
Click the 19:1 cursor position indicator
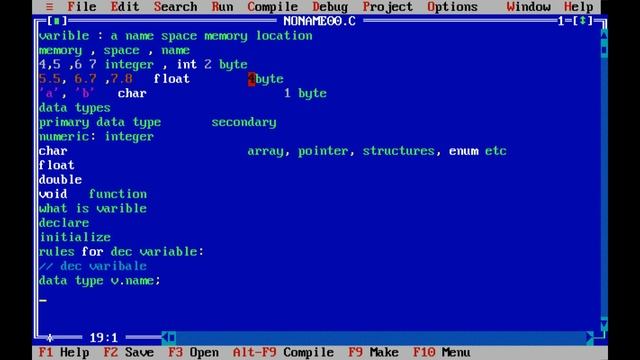tap(104, 338)
